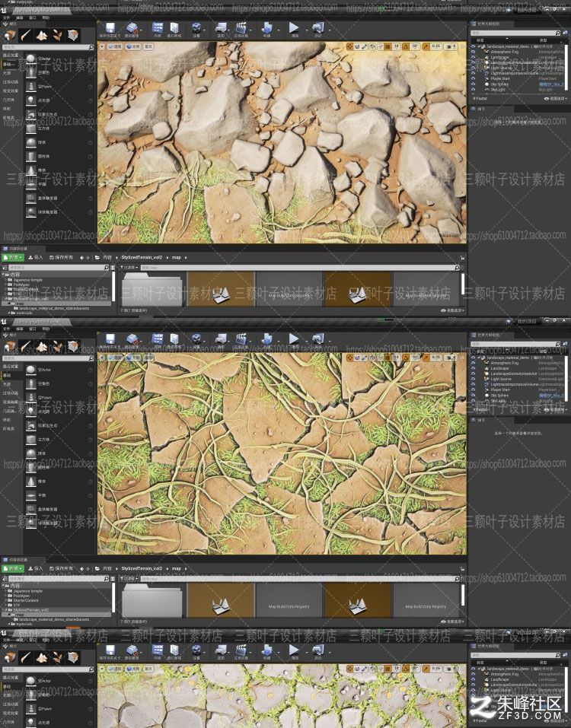Toggle rotation angle snapping in top viewport
The width and height of the screenshot is (571, 728).
tap(406, 46)
